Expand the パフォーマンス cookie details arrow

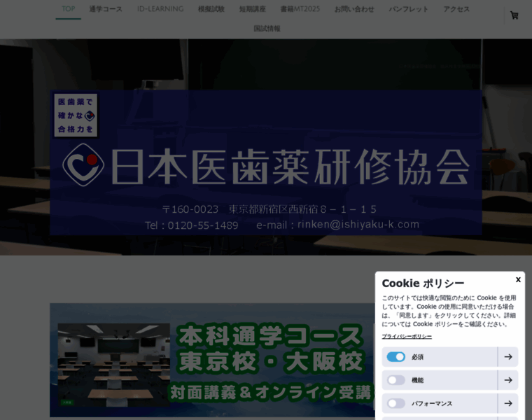508,403
